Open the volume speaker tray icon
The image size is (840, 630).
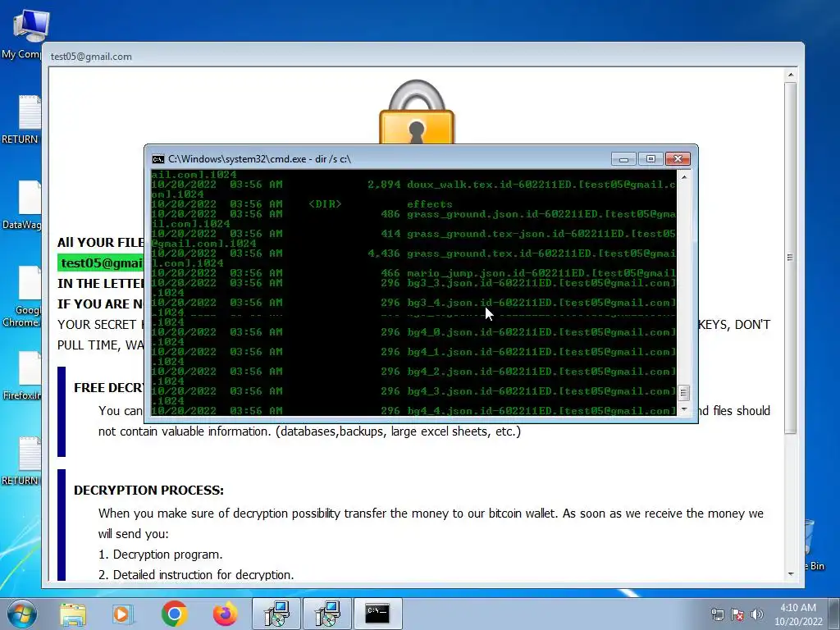(757, 614)
